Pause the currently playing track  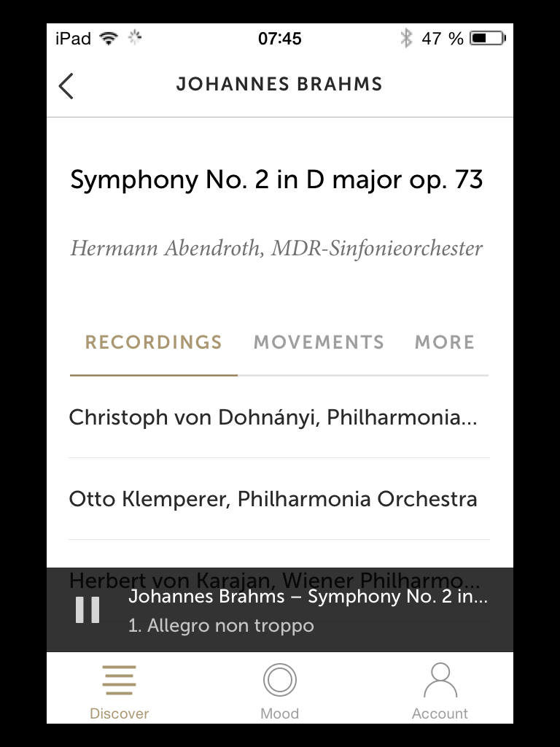click(x=87, y=610)
